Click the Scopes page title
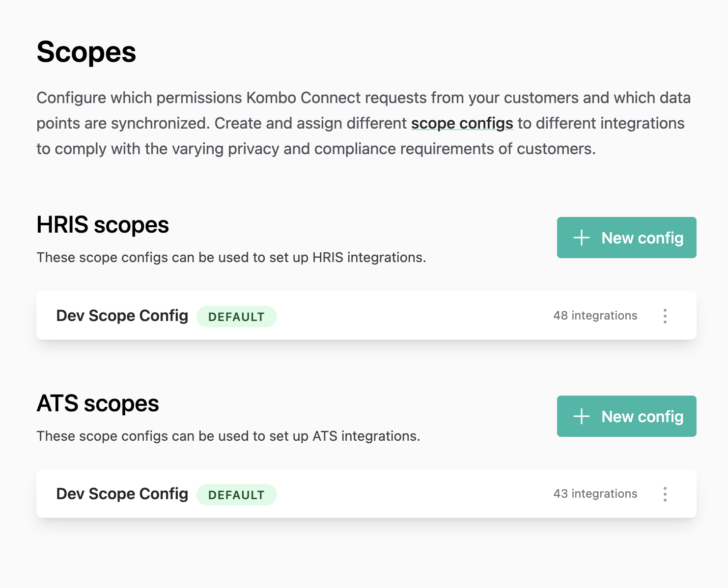 (86, 53)
